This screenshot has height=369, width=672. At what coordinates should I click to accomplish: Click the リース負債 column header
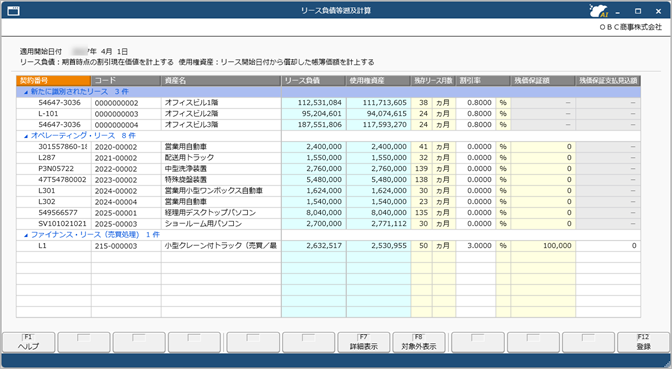tap(314, 81)
